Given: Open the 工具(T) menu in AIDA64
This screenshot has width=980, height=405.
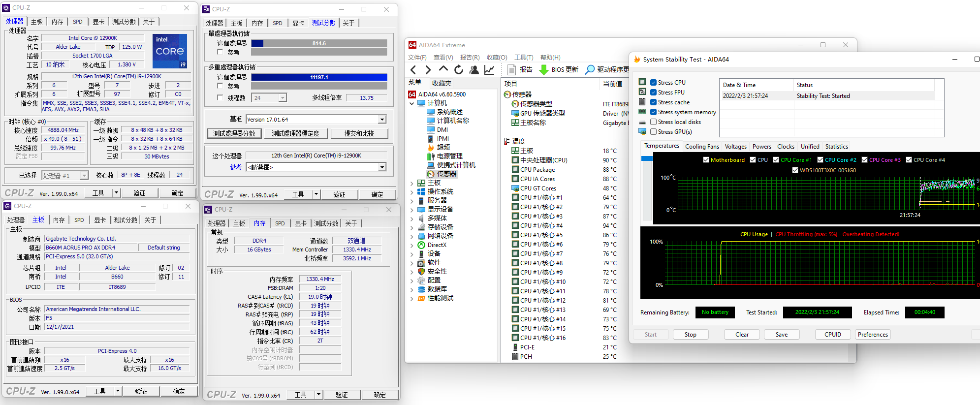Looking at the screenshot, I should pos(524,58).
